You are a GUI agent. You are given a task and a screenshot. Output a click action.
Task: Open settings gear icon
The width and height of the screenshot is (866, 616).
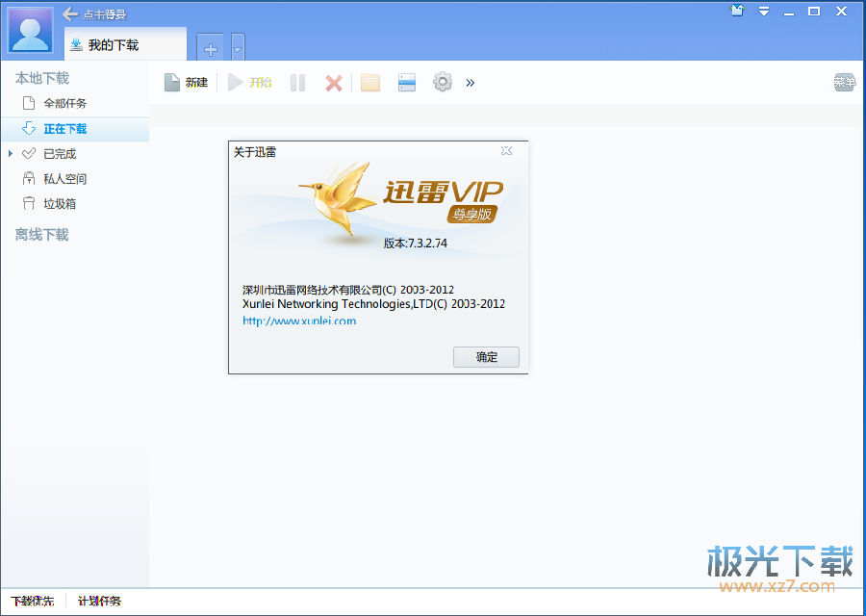pyautogui.click(x=443, y=83)
